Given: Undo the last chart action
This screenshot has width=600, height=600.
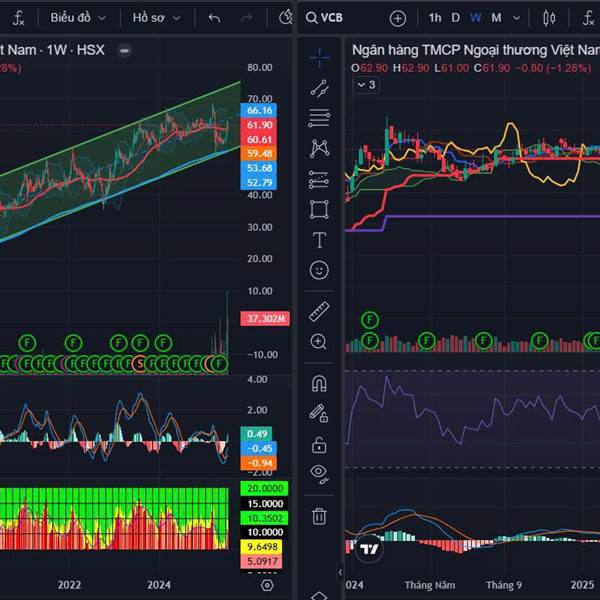Looking at the screenshot, I should (214, 18).
